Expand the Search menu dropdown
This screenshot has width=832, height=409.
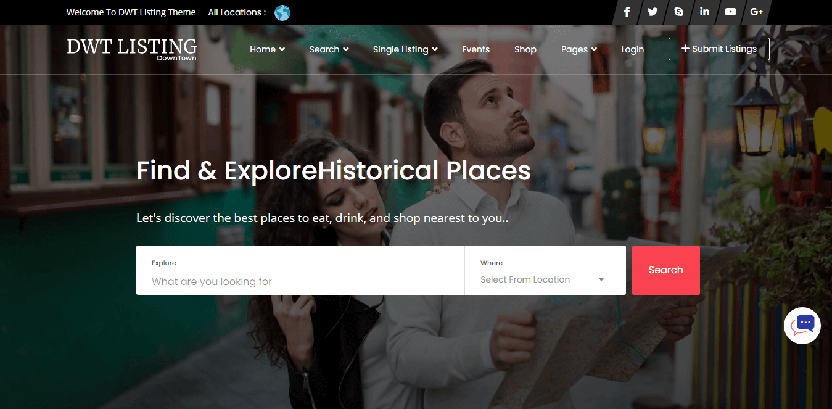point(329,49)
